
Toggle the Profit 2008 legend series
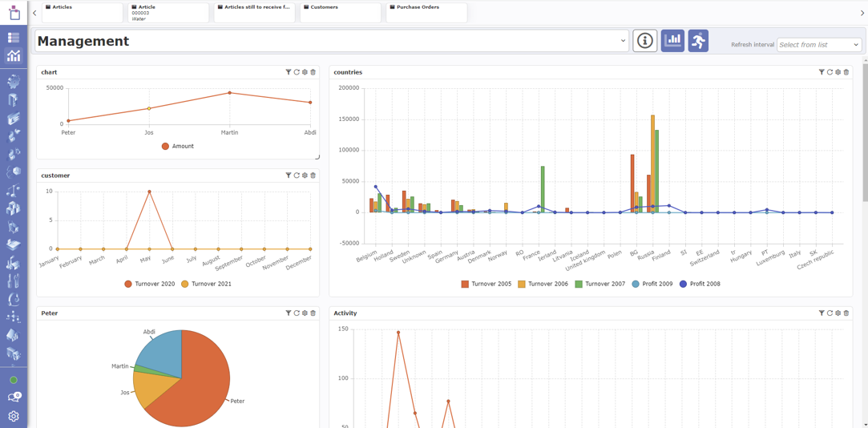[700, 284]
